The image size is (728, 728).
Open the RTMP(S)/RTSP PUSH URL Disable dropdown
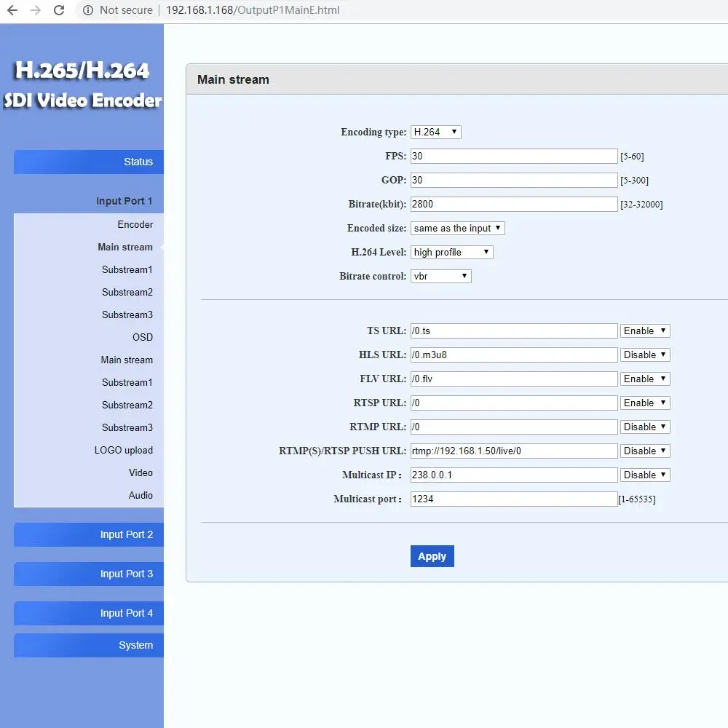[x=645, y=451]
